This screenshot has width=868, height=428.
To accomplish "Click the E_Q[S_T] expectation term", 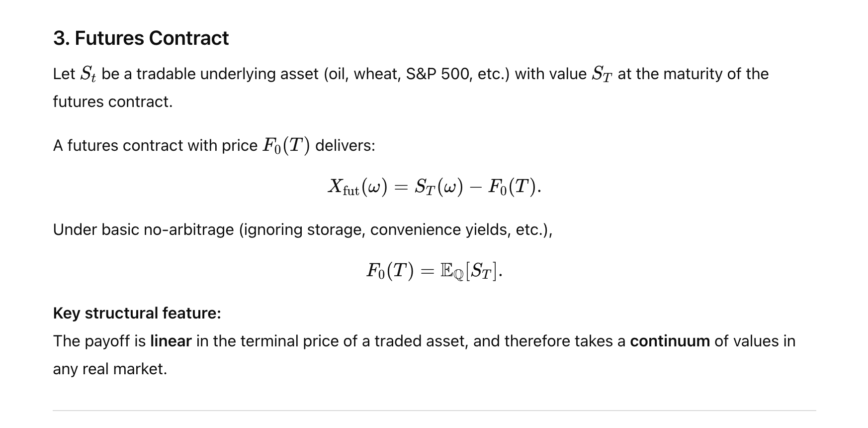I will pyautogui.click(x=470, y=271).
